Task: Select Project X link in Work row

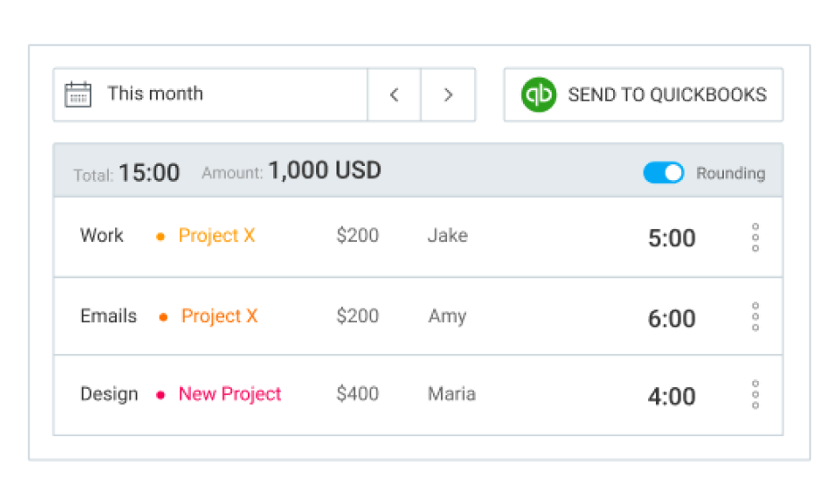Action: pos(217,235)
